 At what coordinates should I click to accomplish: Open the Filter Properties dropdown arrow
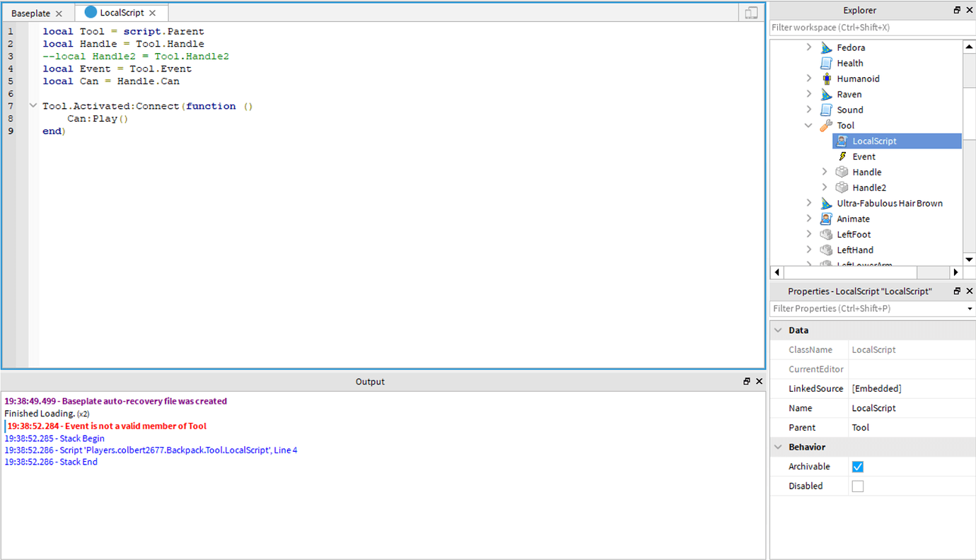pyautogui.click(x=970, y=309)
